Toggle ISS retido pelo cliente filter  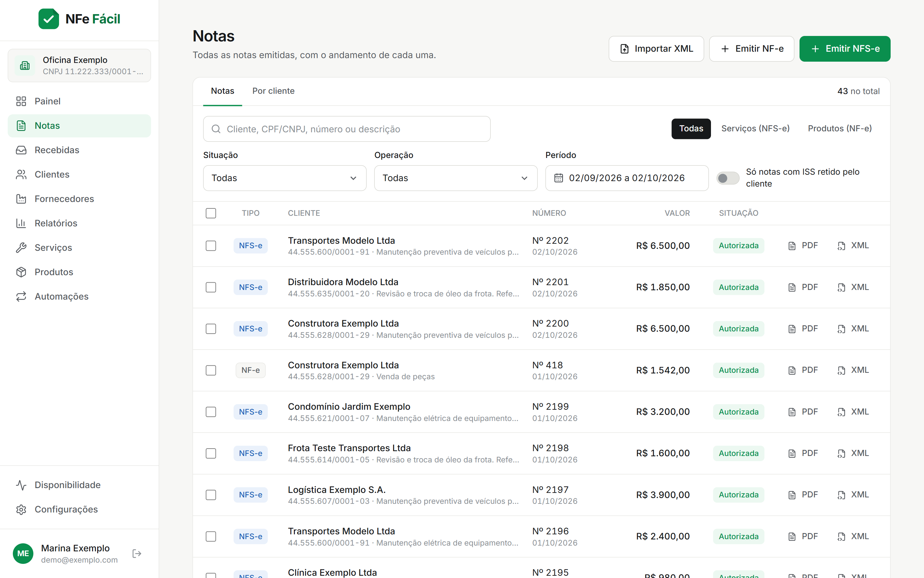pos(728,178)
